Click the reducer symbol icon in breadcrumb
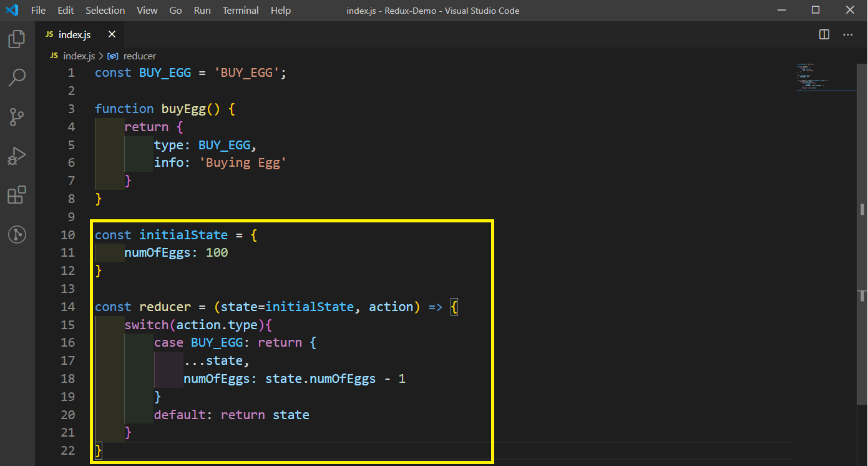868x466 pixels. tap(113, 56)
